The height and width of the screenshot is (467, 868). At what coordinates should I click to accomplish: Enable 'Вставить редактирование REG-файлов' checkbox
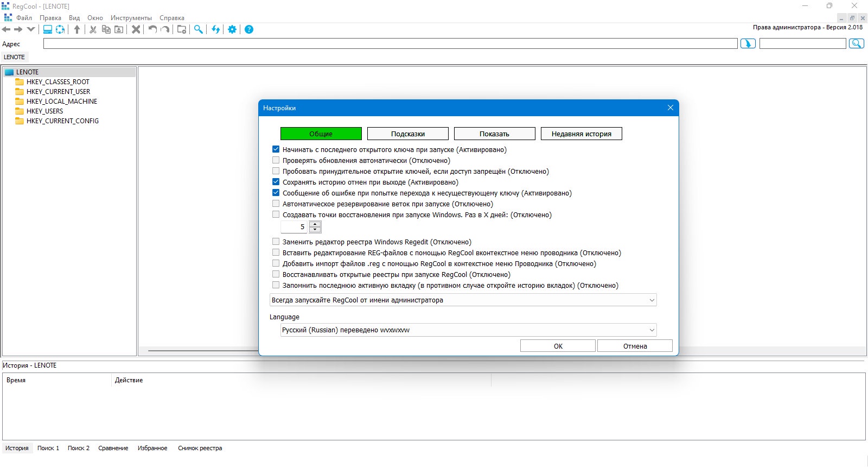(276, 253)
